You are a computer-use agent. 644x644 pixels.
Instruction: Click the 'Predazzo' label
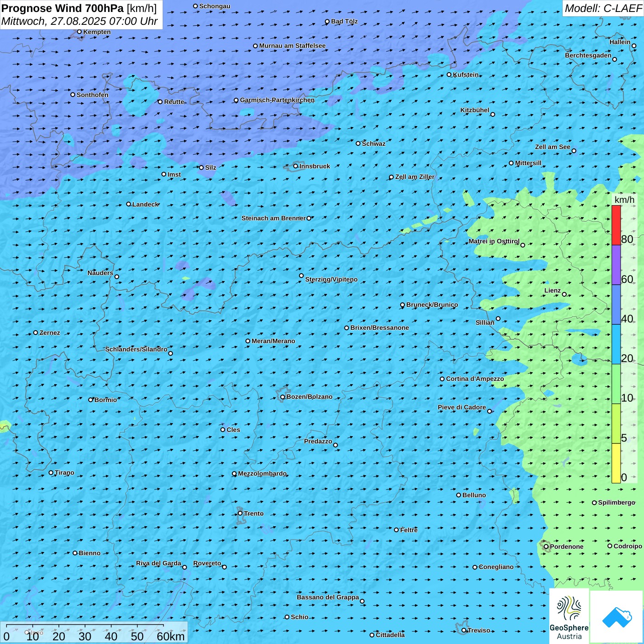point(318,441)
